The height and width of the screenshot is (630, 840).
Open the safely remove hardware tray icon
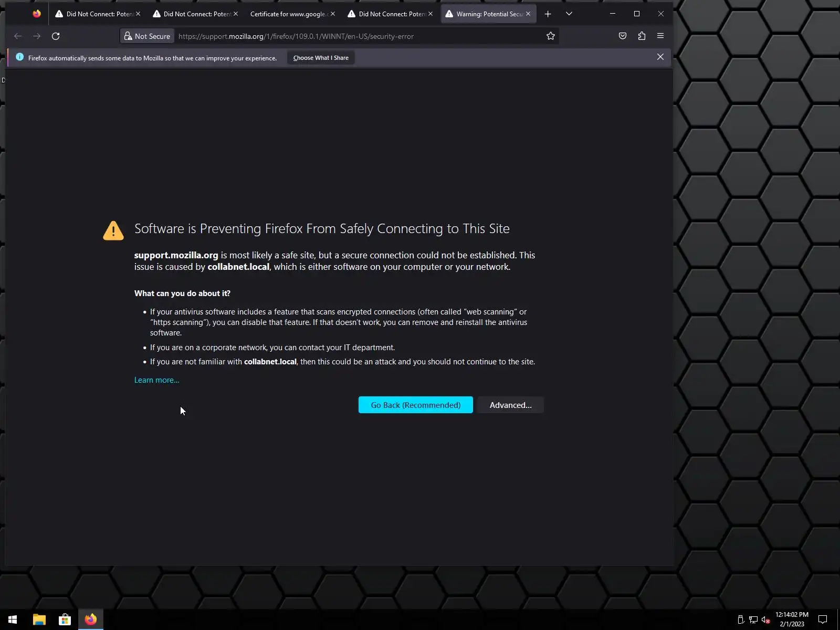pyautogui.click(x=741, y=619)
